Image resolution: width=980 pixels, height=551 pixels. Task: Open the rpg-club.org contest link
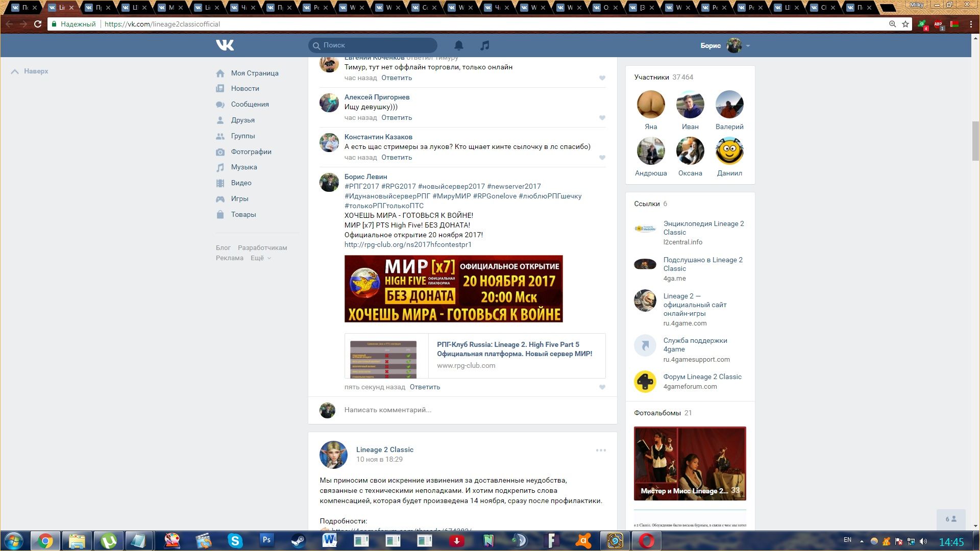[x=408, y=244]
